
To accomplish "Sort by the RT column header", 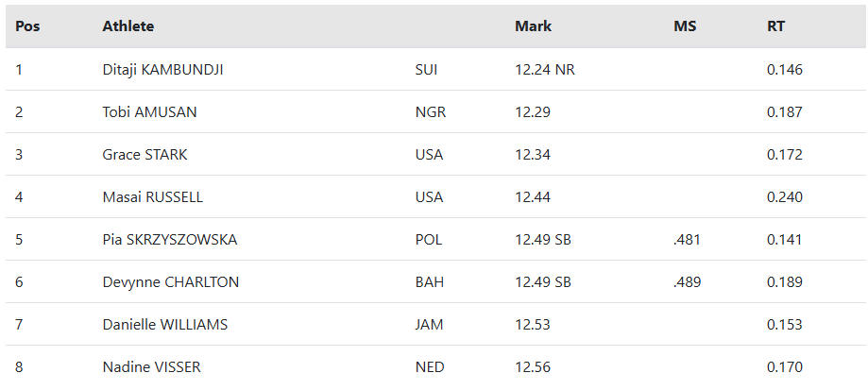I will [775, 26].
